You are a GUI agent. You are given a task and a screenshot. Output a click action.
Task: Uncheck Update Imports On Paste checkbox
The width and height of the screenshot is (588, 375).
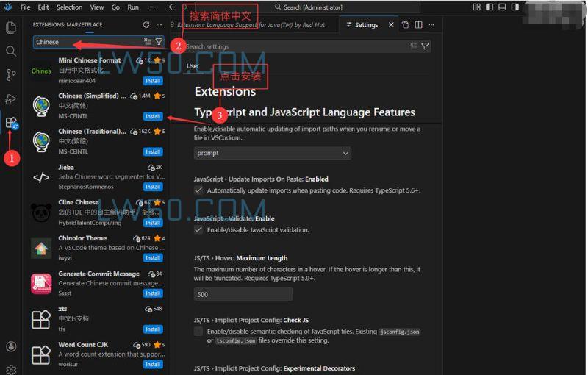coord(198,190)
